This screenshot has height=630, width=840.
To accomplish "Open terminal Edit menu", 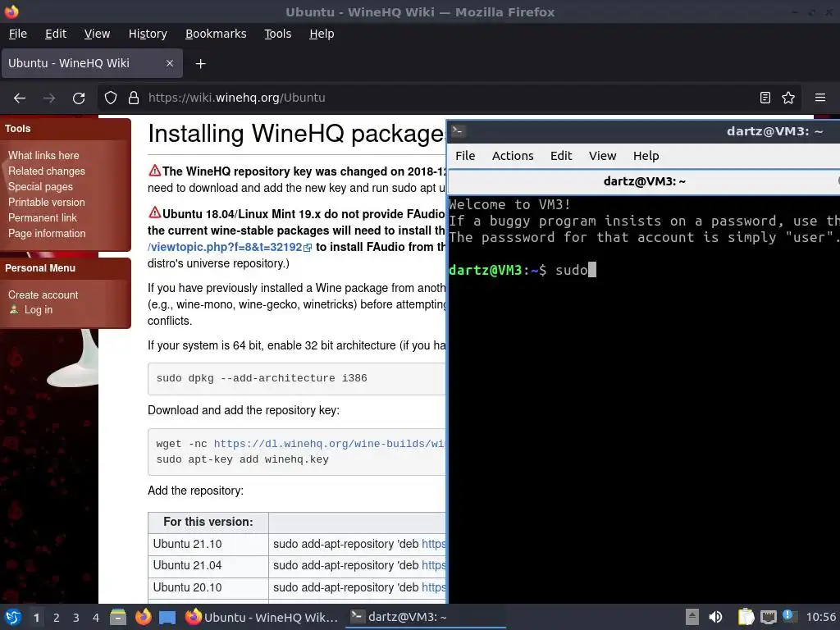I will point(561,156).
